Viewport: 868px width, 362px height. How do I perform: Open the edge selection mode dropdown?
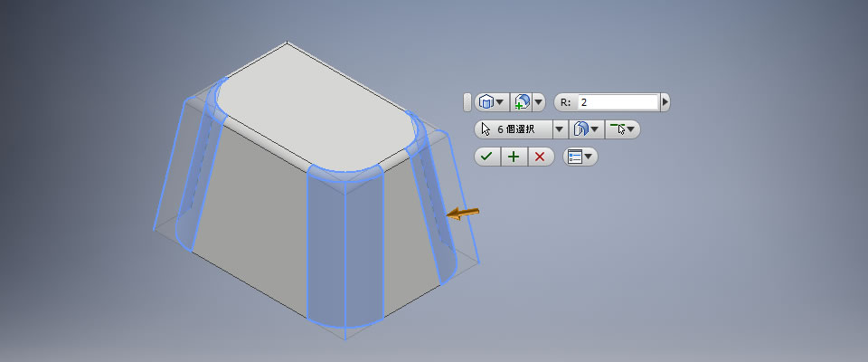click(x=622, y=129)
